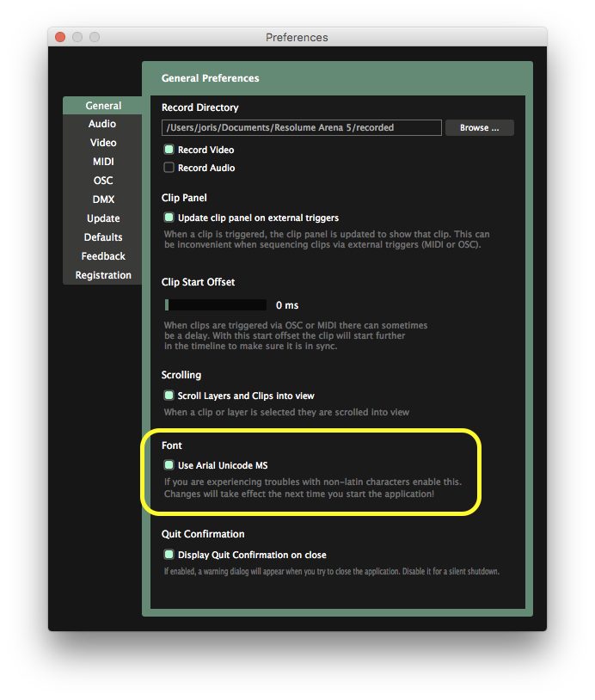
Task: Toggle Update clip panel on external triggers
Action: 169,218
